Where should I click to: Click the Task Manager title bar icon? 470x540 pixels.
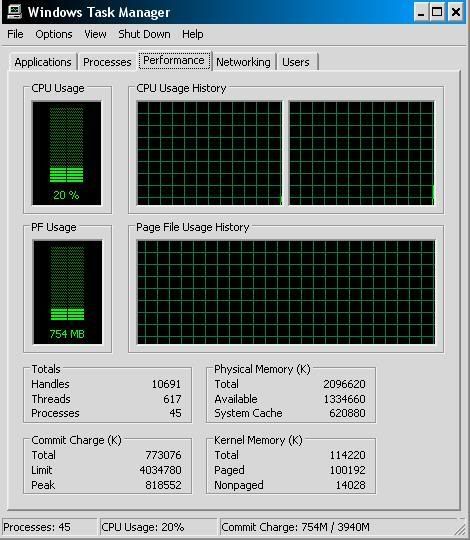click(14, 11)
